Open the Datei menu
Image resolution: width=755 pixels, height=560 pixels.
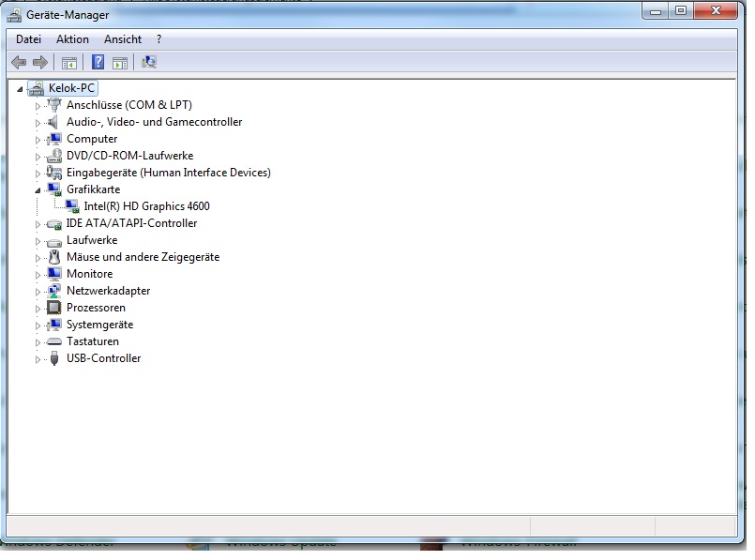click(28, 39)
